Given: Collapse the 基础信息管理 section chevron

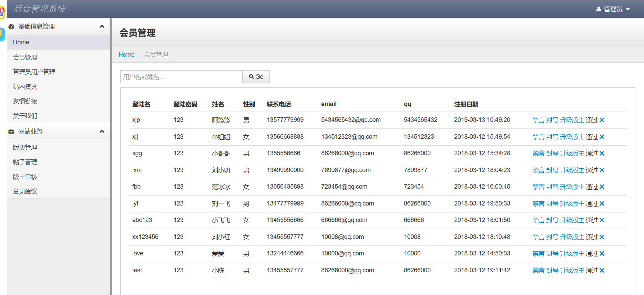Looking at the screenshot, I should [102, 27].
